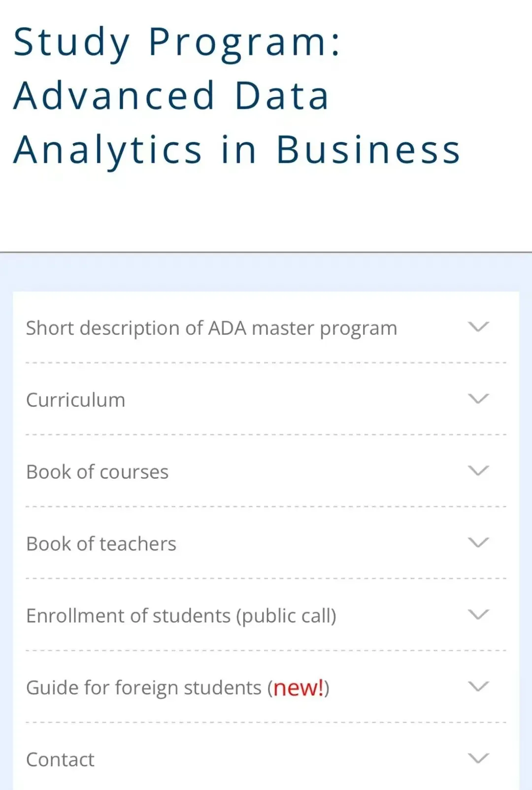This screenshot has height=790, width=532.
Task: Expand the Curriculum section title
Action: tap(76, 400)
